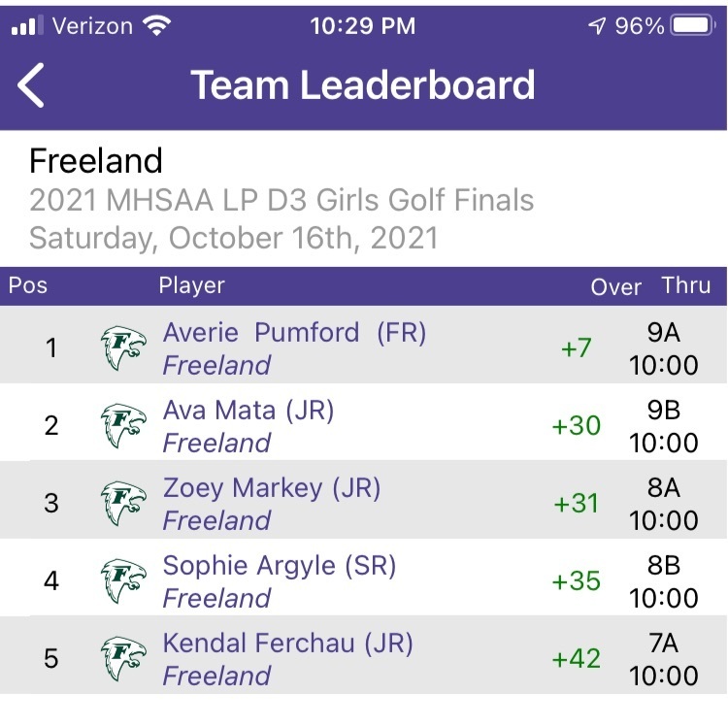Tap Kendal Ferchau's 7A 10:00 tee time
Image resolution: width=728 pixels, height=728 pixels.
coord(664,659)
